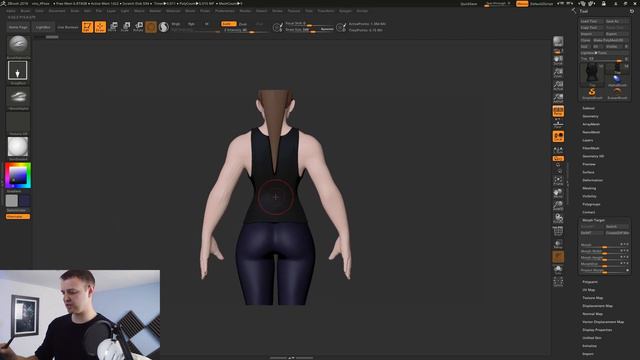Open the Brush menu
This screenshot has width=640, height=360.
25,11
